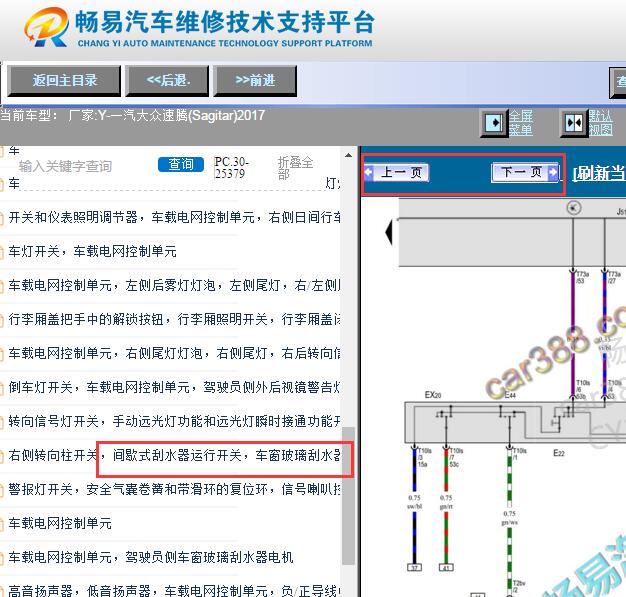
Task: Click the 返回主目录 button
Action: coord(64,81)
